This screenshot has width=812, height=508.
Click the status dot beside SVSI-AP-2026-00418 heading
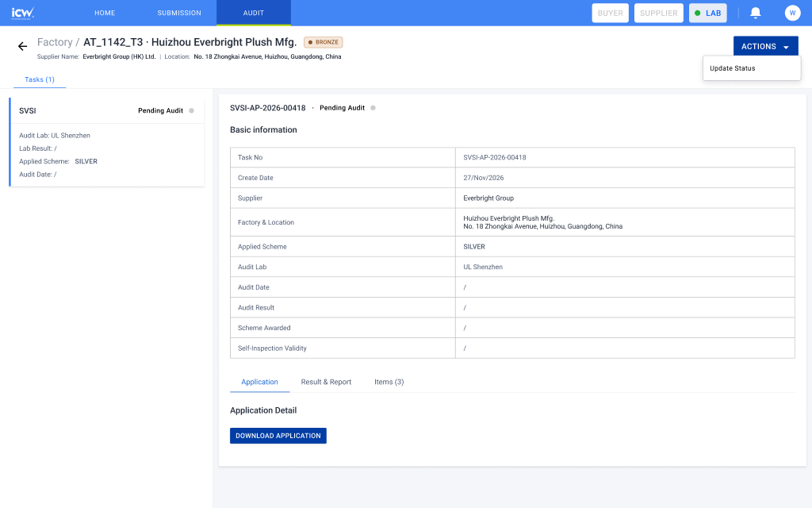point(373,108)
